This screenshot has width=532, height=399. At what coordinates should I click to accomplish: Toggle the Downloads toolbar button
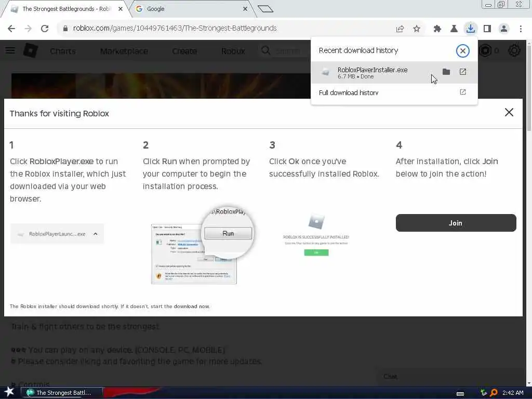click(470, 29)
